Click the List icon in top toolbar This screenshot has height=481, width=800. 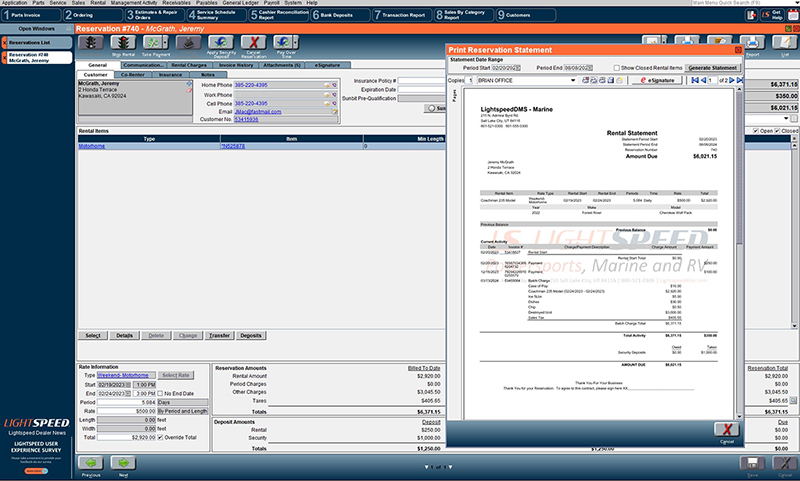click(x=785, y=43)
